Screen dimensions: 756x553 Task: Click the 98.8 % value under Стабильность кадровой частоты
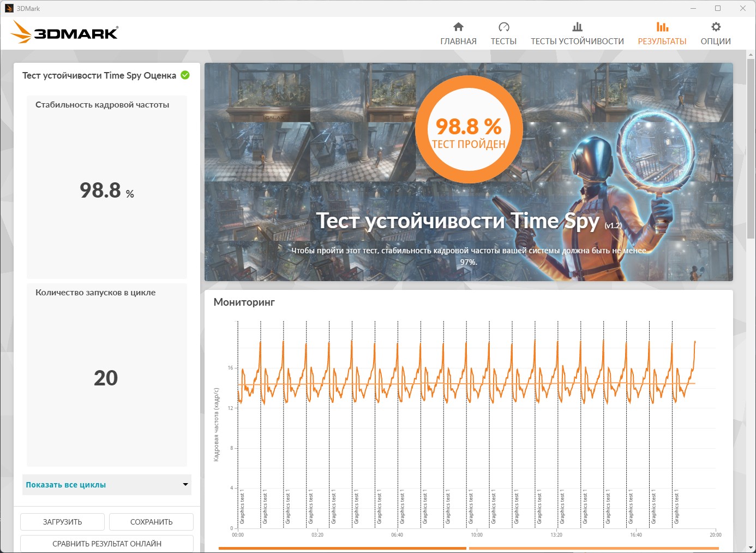pyautogui.click(x=107, y=191)
